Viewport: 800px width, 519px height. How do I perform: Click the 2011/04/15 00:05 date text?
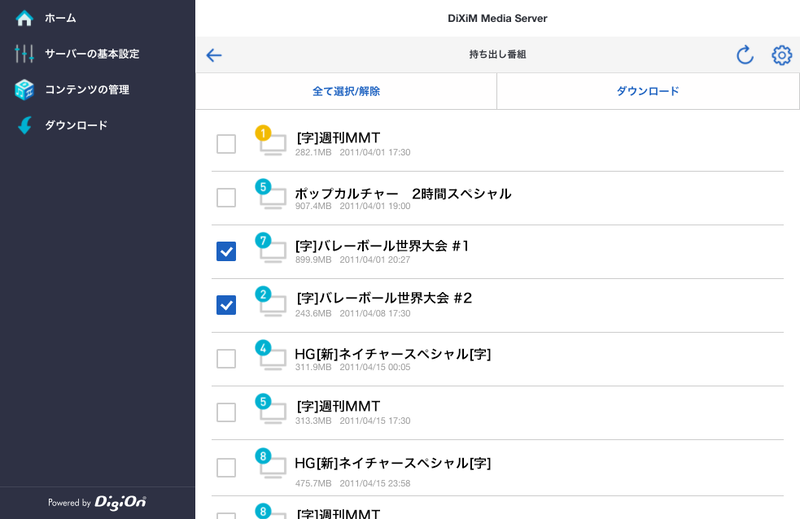(375, 367)
